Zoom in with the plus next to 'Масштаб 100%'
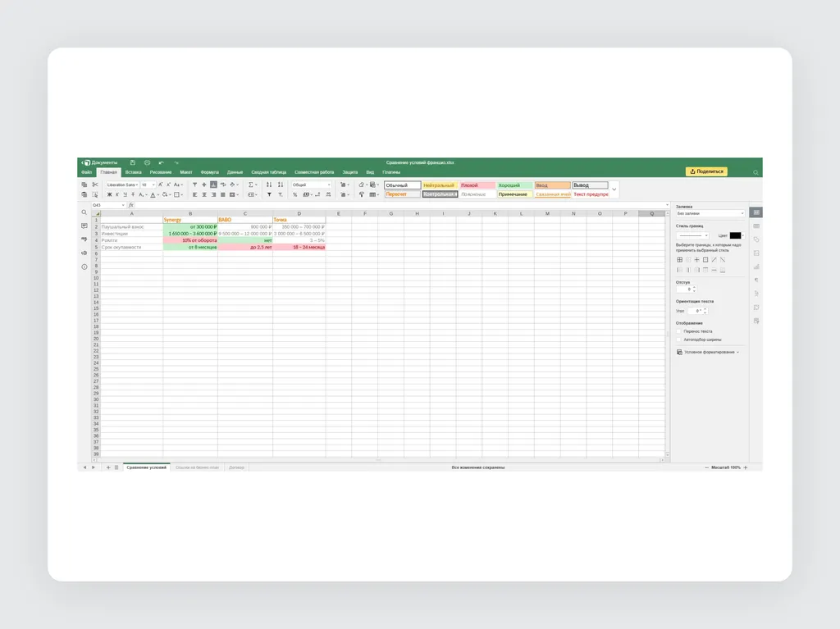The image size is (840, 629). pyautogui.click(x=745, y=467)
